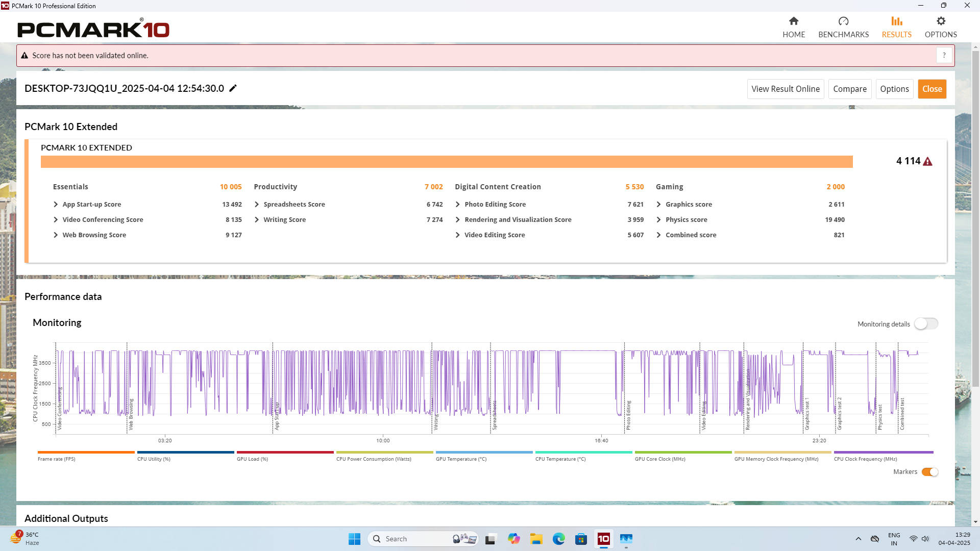The height and width of the screenshot is (551, 980).
Task: Open the clock and date flyout
Action: (x=954, y=539)
